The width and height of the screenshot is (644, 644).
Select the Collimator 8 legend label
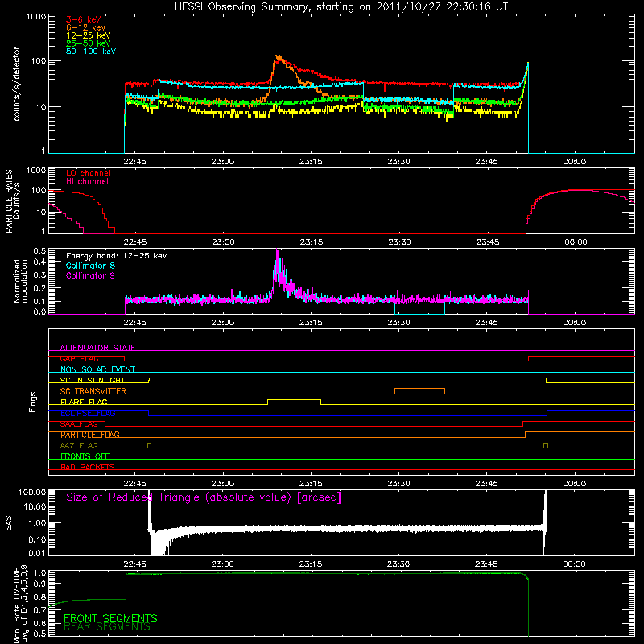[90, 266]
